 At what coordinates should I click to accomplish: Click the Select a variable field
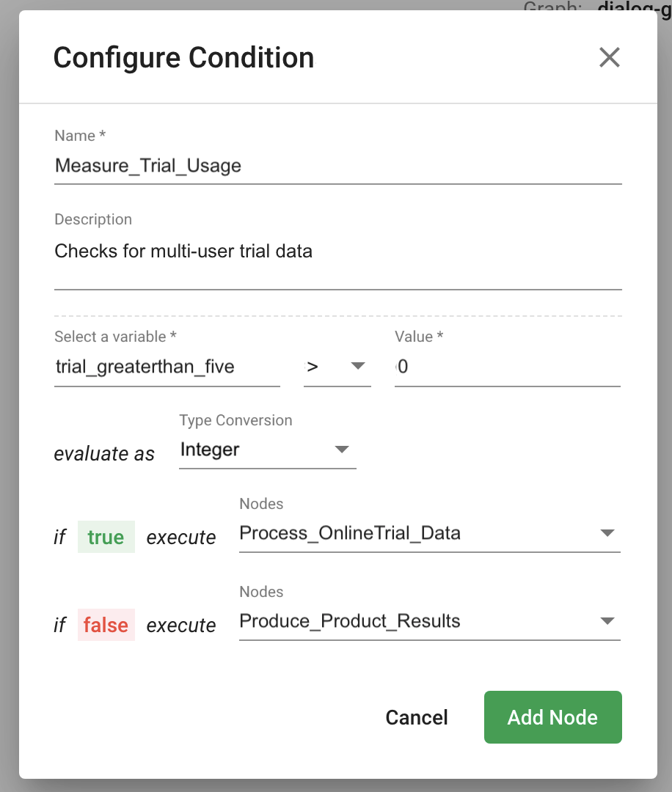pyautogui.click(x=167, y=367)
